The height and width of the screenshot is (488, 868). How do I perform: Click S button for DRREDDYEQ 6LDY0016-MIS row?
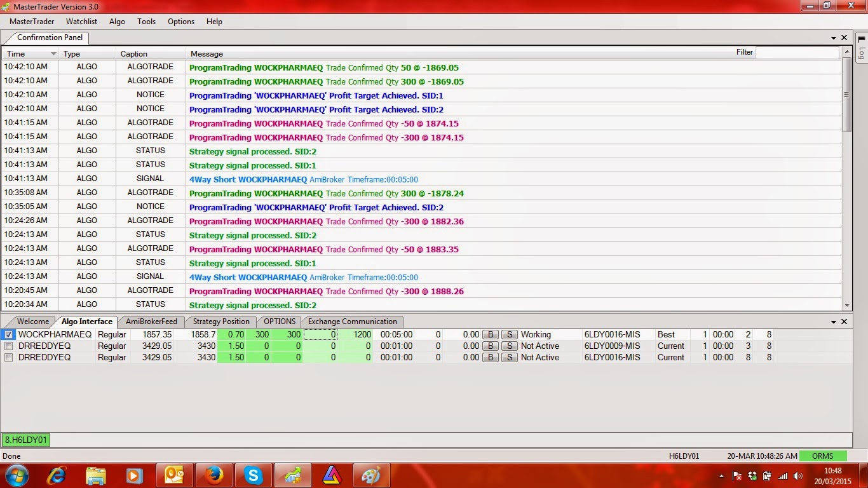(509, 358)
